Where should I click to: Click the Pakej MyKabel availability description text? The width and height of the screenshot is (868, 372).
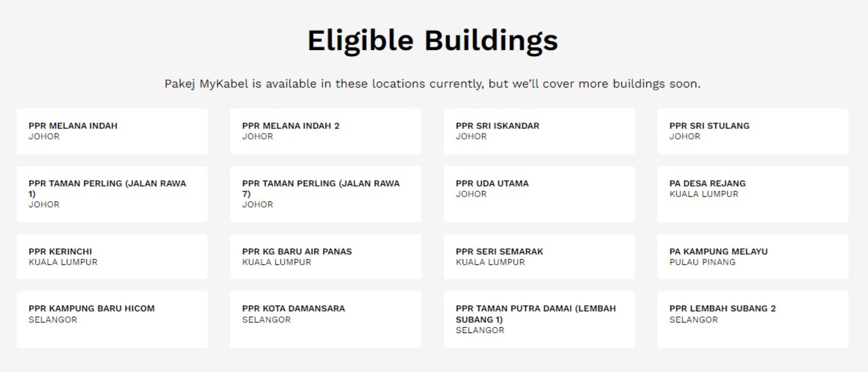tap(433, 84)
